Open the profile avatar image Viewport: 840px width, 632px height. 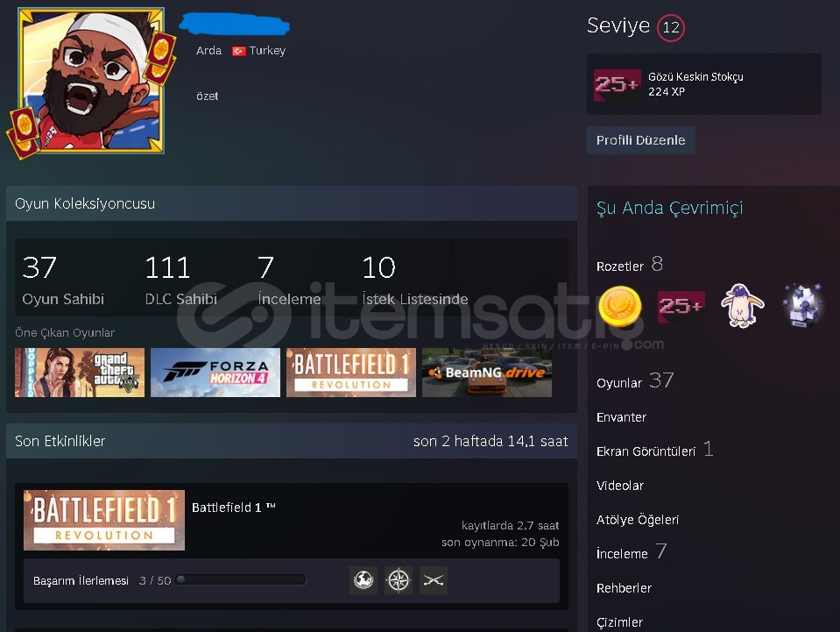point(92,81)
